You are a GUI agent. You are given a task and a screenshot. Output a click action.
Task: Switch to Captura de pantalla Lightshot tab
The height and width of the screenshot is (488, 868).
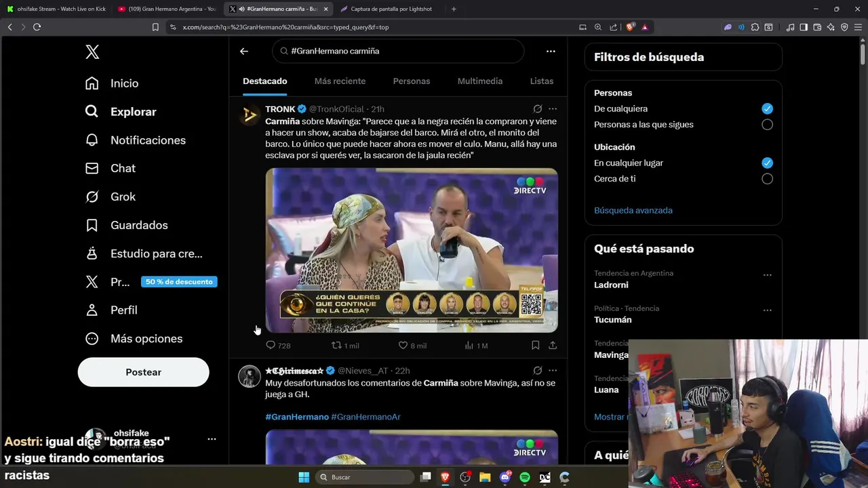point(389,9)
